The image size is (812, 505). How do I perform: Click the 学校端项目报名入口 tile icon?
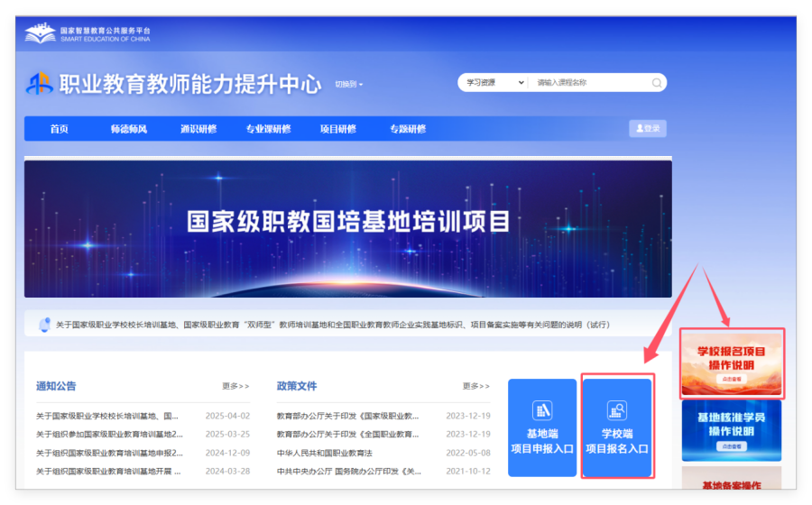tap(617, 410)
